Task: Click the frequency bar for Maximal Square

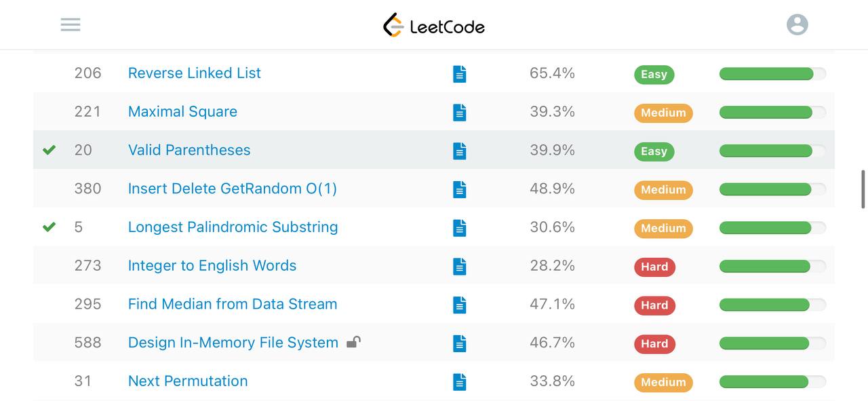Action: click(772, 113)
